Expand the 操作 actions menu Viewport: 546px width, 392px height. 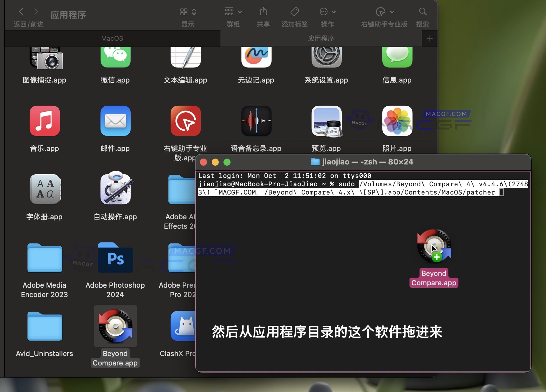(327, 12)
